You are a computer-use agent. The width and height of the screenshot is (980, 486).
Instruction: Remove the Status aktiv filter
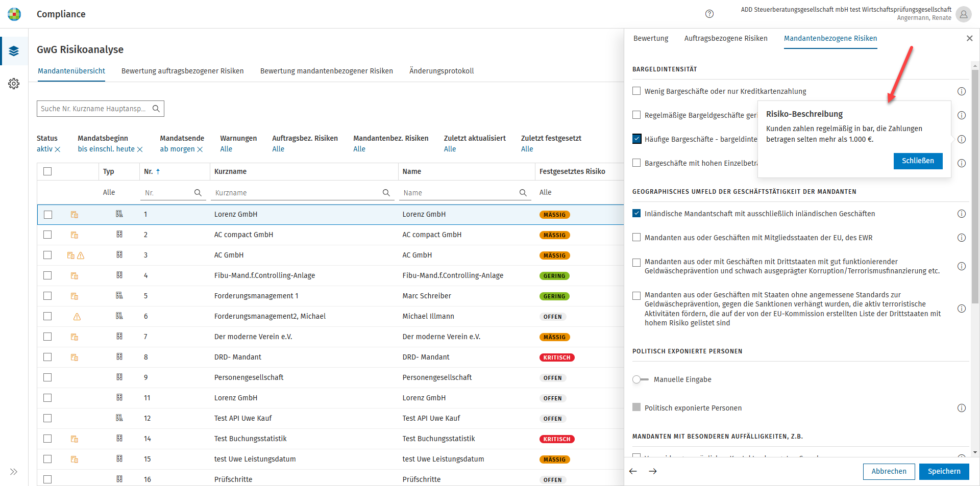click(x=58, y=149)
